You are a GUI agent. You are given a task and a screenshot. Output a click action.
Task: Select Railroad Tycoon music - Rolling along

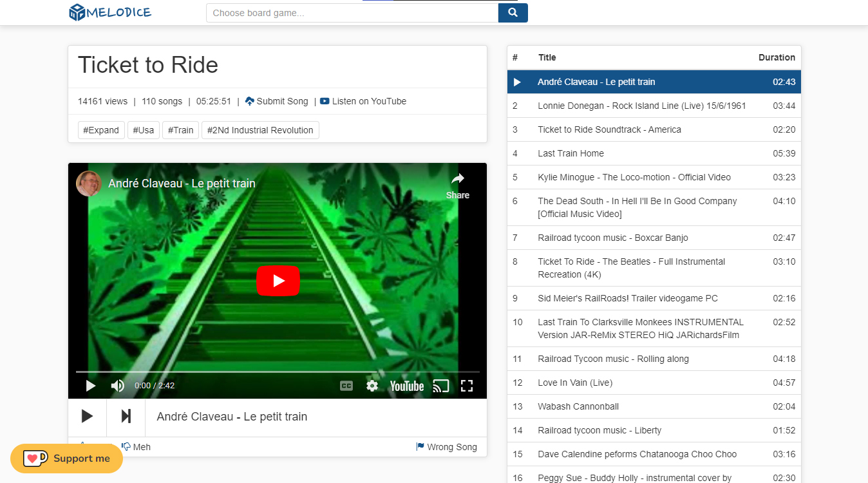654,359
